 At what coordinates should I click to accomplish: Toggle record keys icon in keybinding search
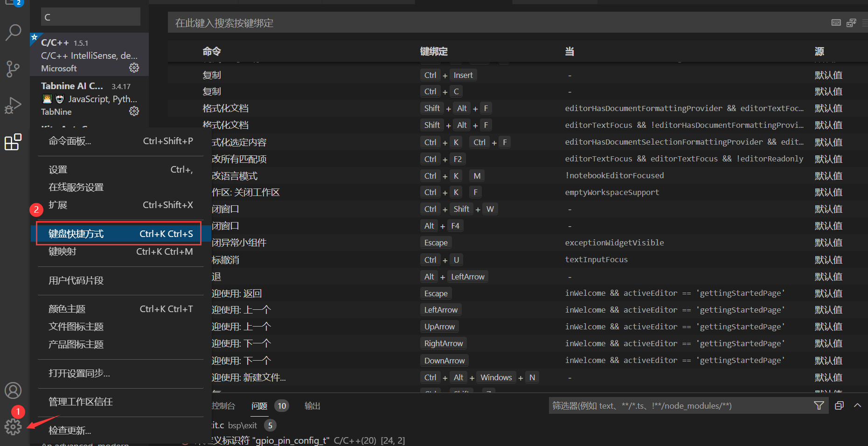(836, 23)
